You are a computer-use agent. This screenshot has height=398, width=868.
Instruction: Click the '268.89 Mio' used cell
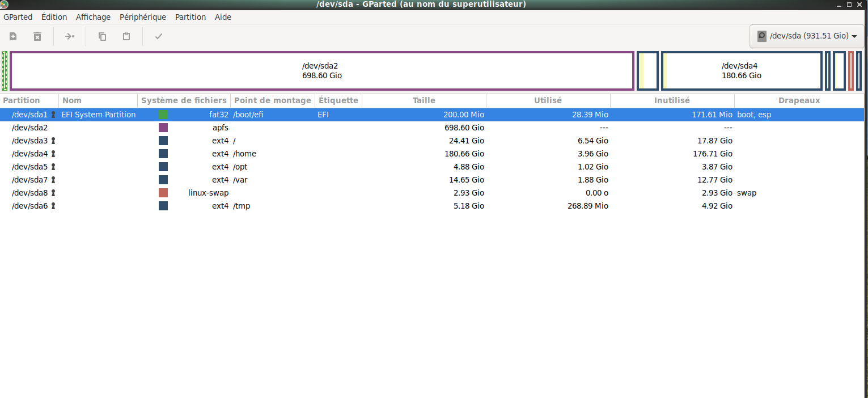coord(588,206)
